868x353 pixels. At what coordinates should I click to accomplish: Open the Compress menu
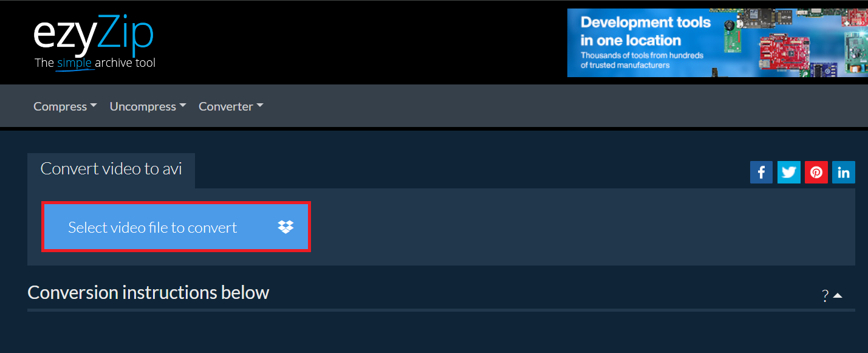coord(65,106)
